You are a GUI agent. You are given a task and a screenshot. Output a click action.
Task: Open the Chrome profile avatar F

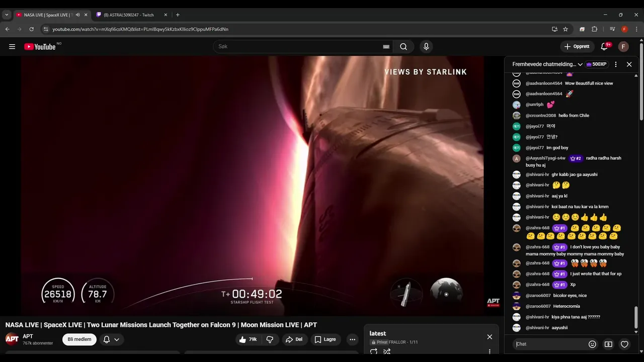624,29
